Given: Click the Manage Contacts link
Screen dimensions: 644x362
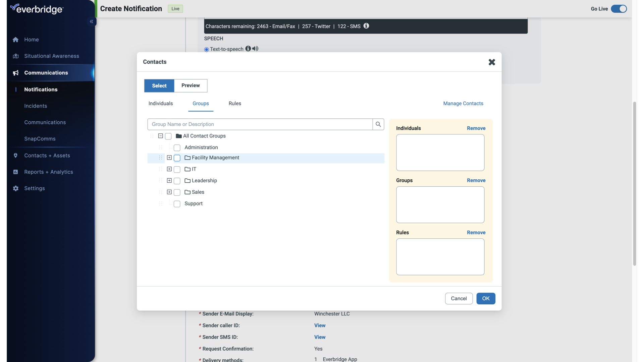Looking at the screenshot, I should [463, 103].
